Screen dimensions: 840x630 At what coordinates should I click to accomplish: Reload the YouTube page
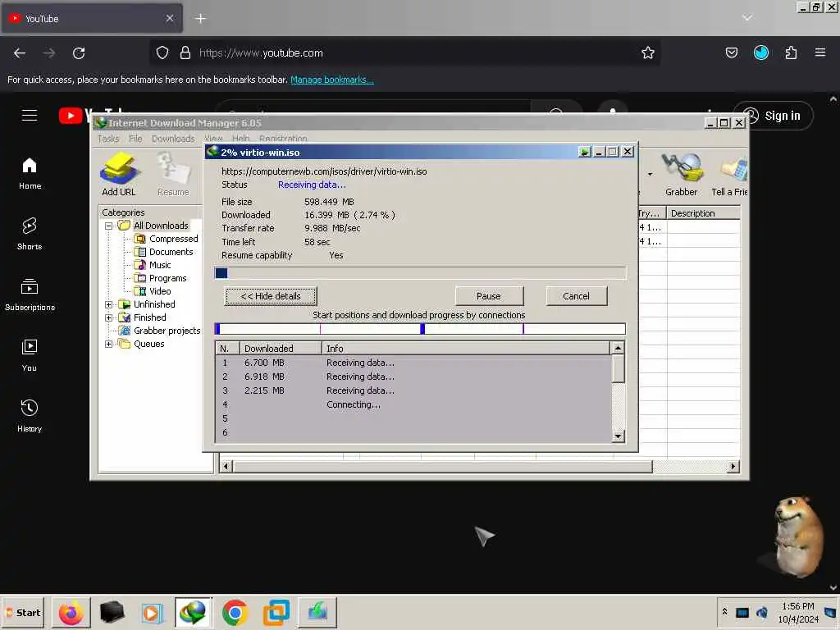[x=79, y=53]
